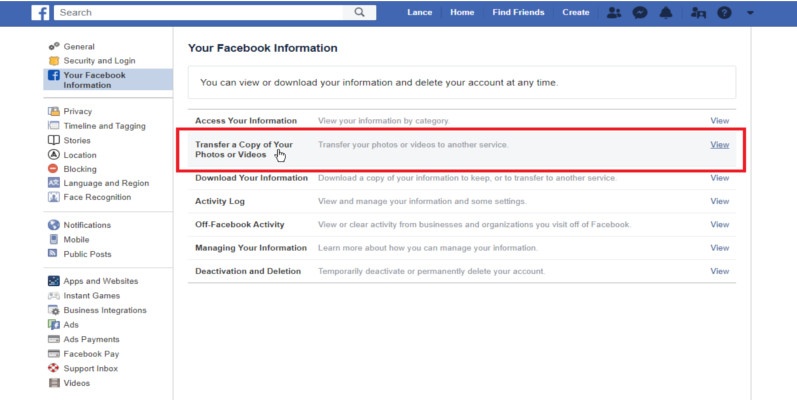Click the search magnifier icon
Image resolution: width=797 pixels, height=400 pixels.
pyautogui.click(x=359, y=12)
